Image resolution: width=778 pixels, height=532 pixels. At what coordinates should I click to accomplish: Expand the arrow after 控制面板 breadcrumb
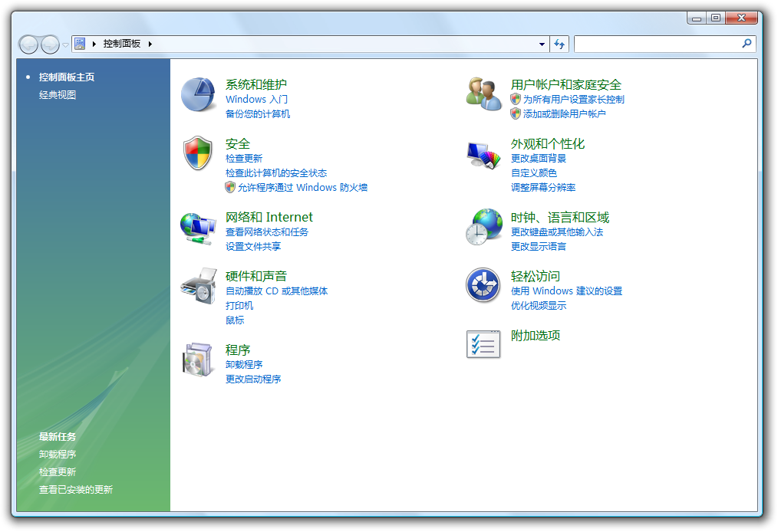tap(150, 44)
